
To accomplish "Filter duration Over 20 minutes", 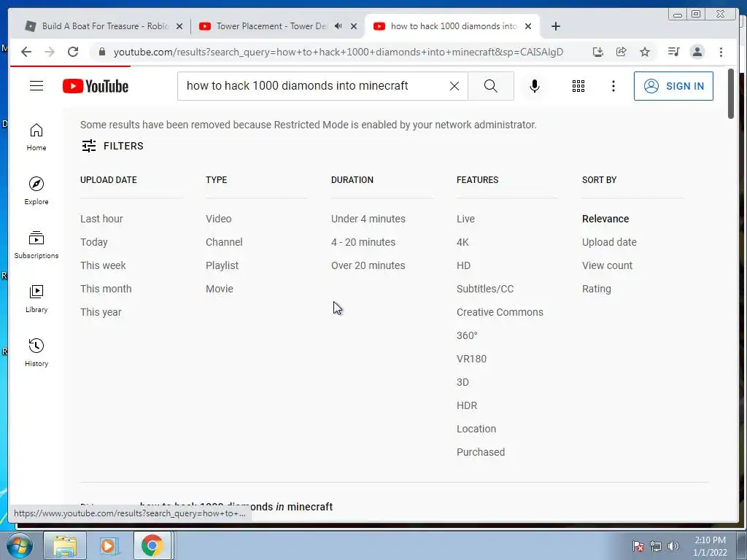I will pyautogui.click(x=368, y=265).
